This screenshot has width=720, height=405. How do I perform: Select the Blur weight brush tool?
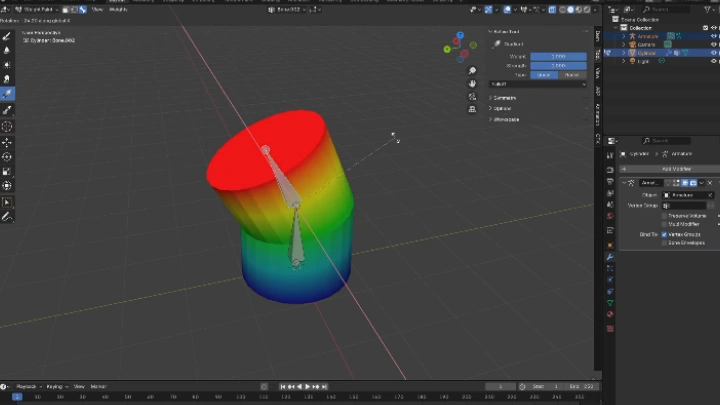point(7,51)
